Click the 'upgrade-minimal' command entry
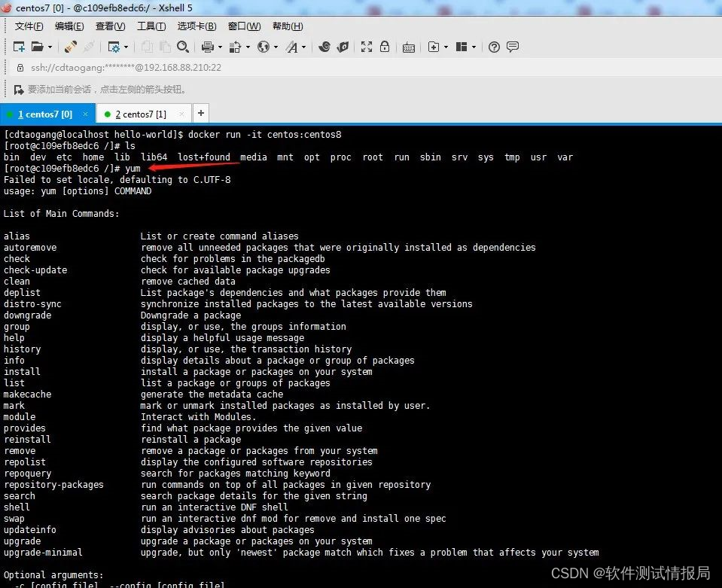 pos(43,553)
